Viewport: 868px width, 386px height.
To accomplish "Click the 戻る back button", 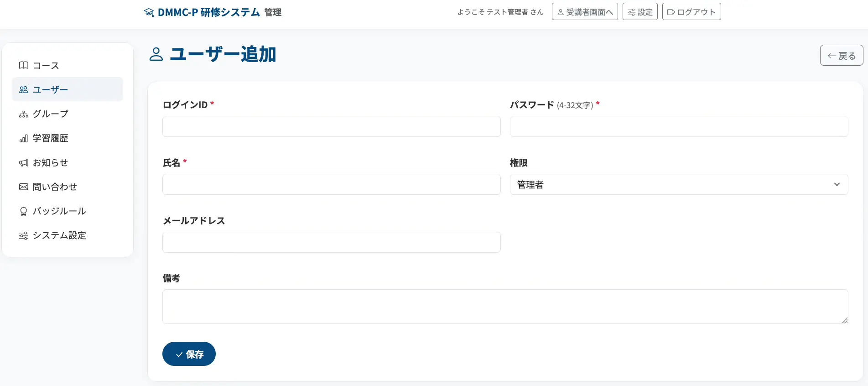I will pos(841,56).
